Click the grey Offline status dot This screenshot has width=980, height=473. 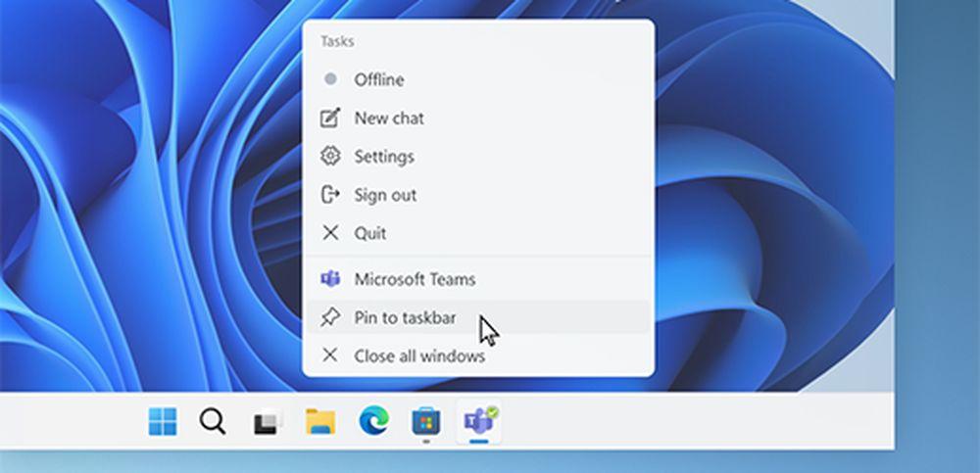pyautogui.click(x=330, y=79)
